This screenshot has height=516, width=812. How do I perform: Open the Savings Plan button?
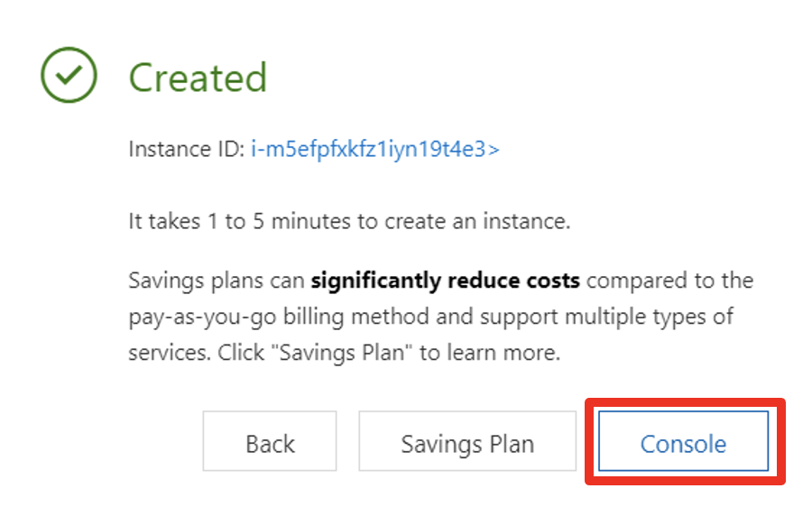pos(467,444)
